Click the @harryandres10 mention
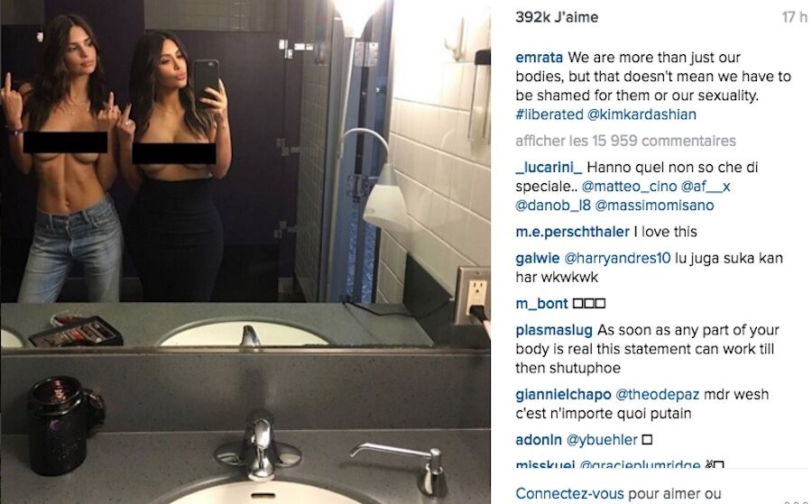 (617, 258)
